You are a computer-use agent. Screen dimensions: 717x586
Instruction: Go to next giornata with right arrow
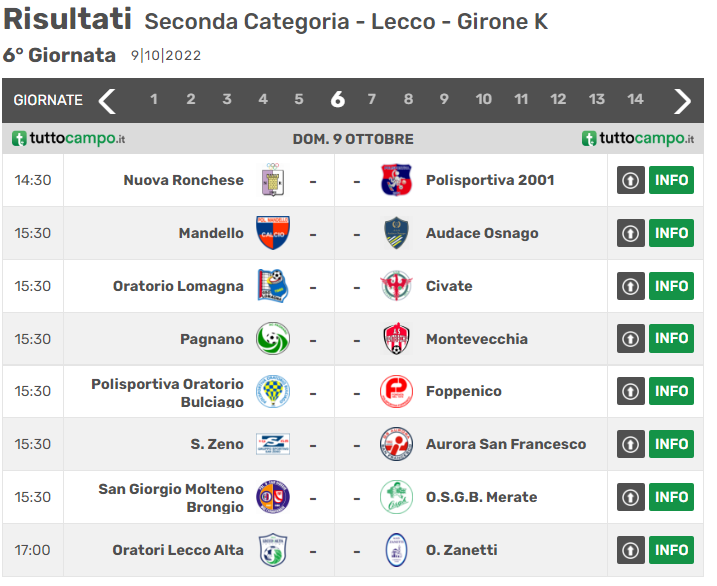(682, 100)
